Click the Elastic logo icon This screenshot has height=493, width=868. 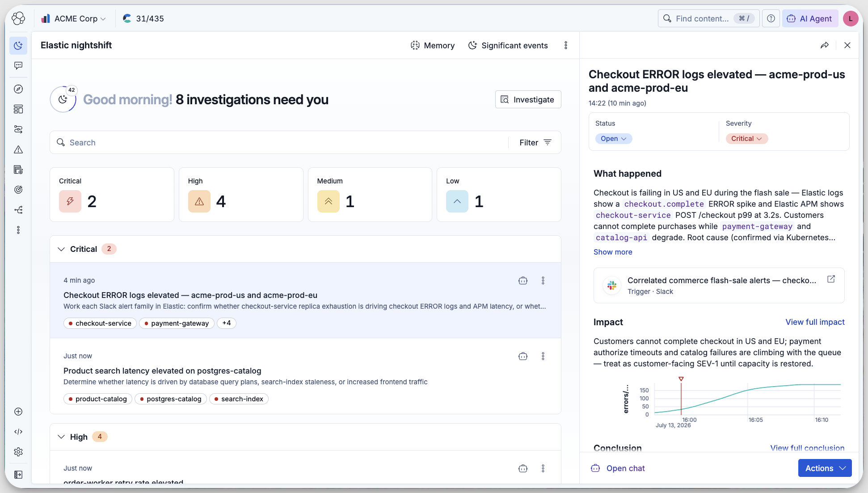pyautogui.click(x=18, y=18)
